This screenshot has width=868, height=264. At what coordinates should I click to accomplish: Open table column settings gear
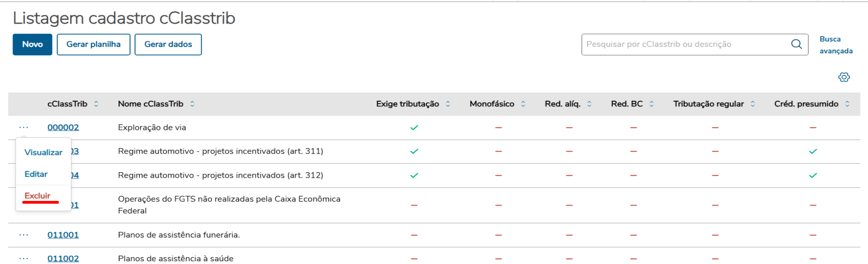coord(844,77)
